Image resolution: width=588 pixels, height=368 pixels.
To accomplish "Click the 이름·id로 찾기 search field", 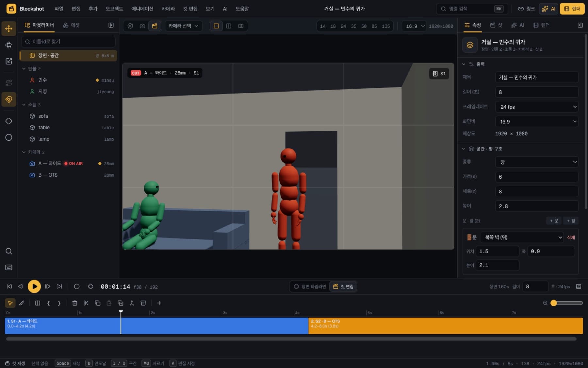I will click(68, 42).
